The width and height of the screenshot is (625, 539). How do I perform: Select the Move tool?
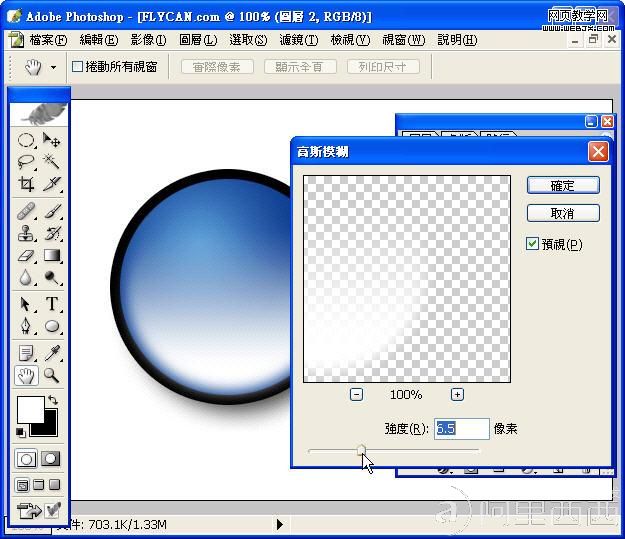(x=52, y=140)
